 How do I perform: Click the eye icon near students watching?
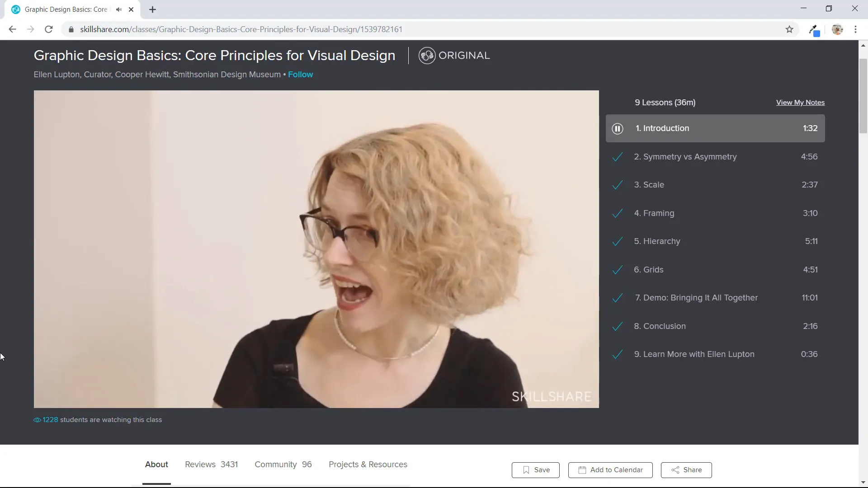(37, 420)
